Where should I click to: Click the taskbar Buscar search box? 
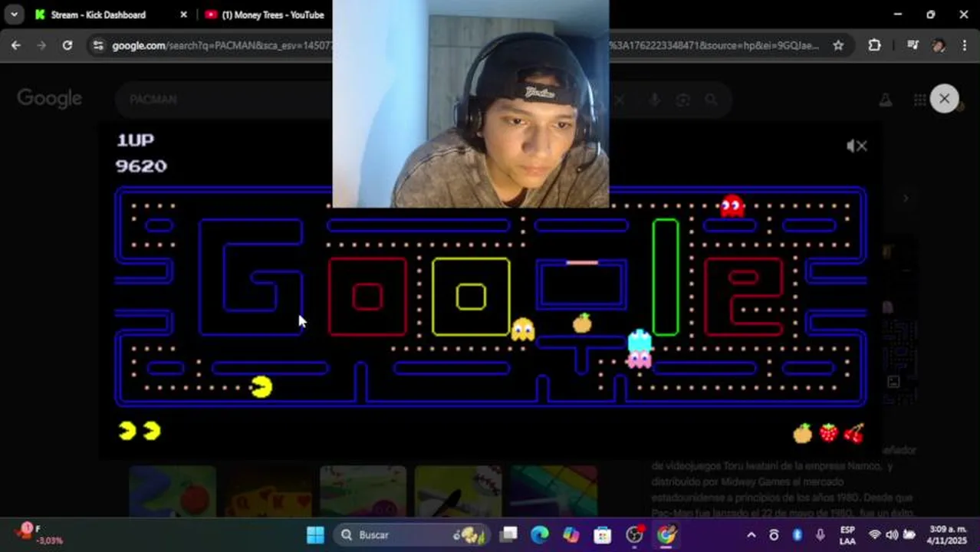tap(410, 534)
